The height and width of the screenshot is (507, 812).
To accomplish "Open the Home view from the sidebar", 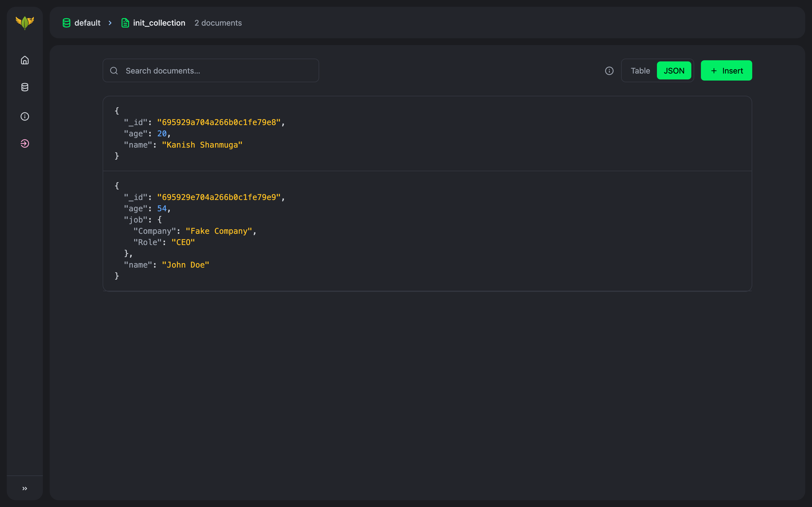I will pyautogui.click(x=25, y=60).
